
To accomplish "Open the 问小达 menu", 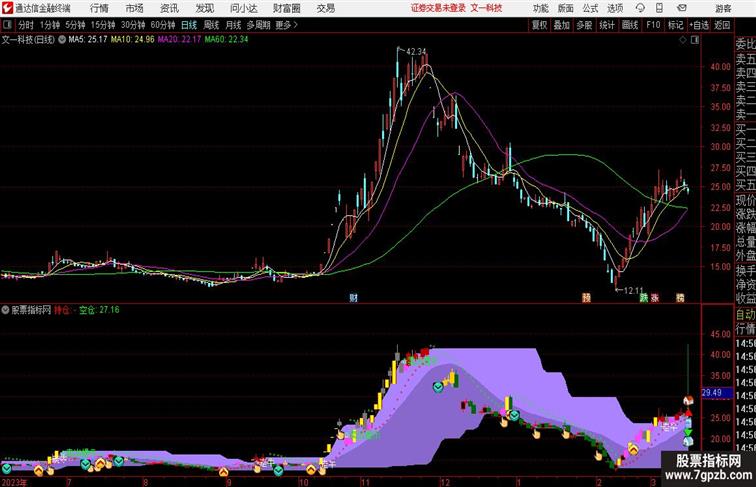I will (x=243, y=8).
